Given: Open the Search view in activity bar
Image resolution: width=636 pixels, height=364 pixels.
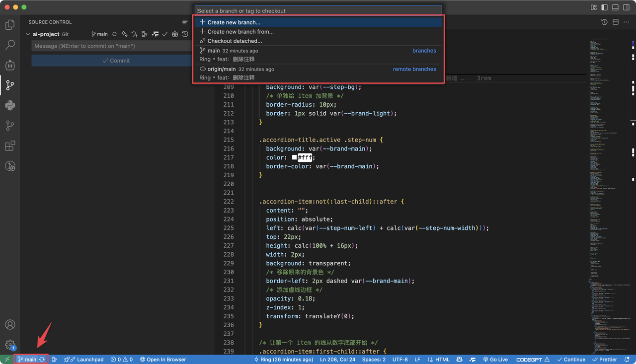Looking at the screenshot, I should click(x=10, y=45).
